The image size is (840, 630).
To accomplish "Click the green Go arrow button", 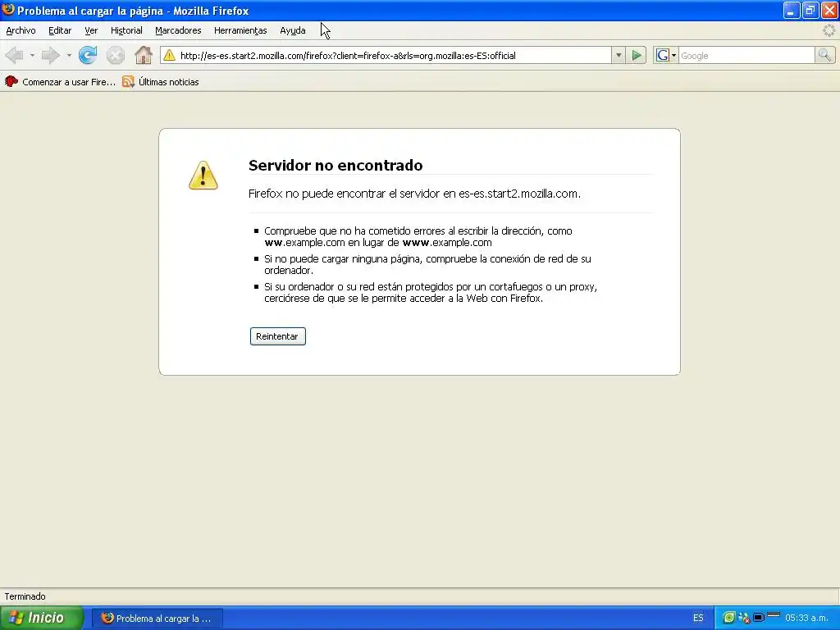I will tap(637, 55).
